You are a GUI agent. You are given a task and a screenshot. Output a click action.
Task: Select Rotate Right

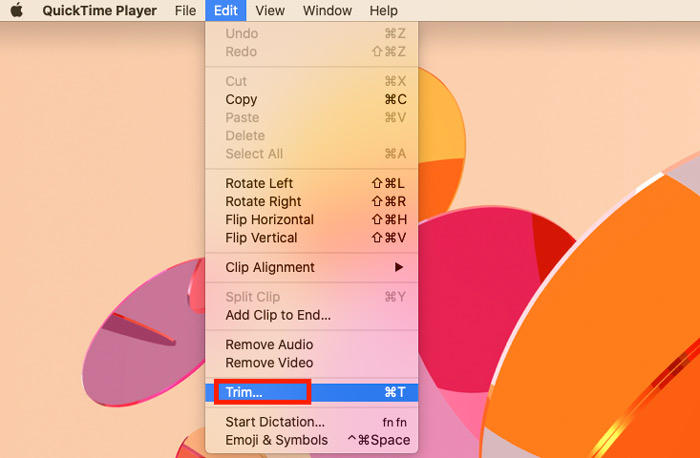point(312,201)
